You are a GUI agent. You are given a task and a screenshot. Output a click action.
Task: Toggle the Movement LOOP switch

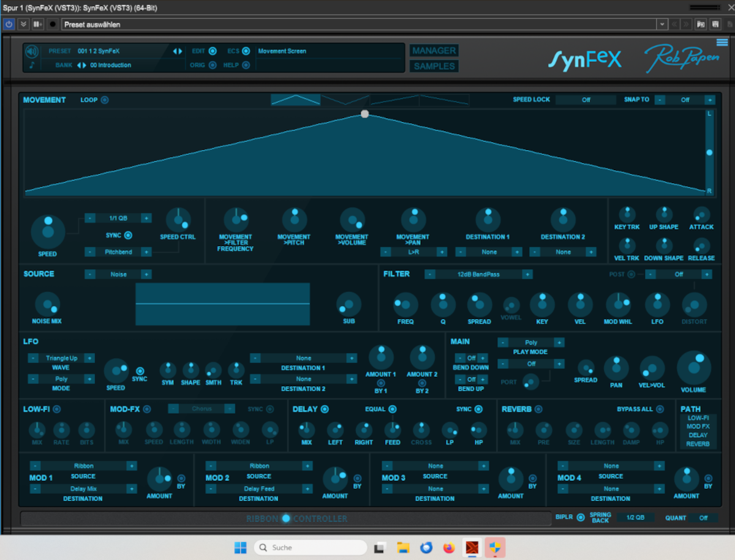click(x=105, y=100)
